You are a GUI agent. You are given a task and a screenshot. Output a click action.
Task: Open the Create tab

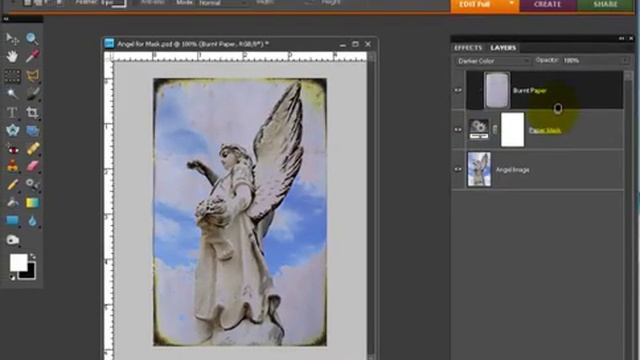[548, 4]
